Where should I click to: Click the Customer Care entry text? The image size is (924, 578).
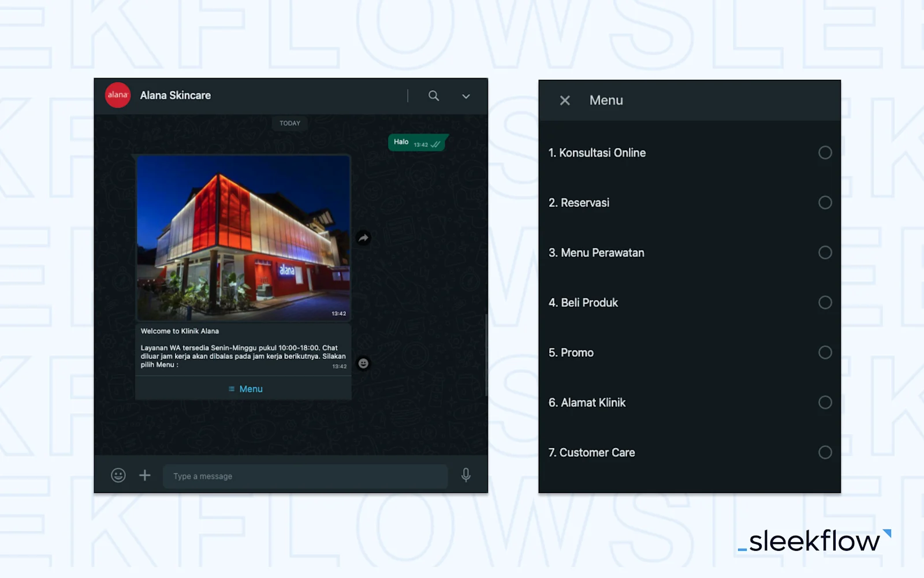click(592, 453)
